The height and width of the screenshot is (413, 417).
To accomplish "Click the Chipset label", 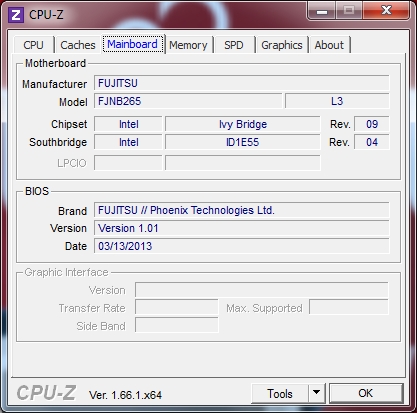I will 69,124.
